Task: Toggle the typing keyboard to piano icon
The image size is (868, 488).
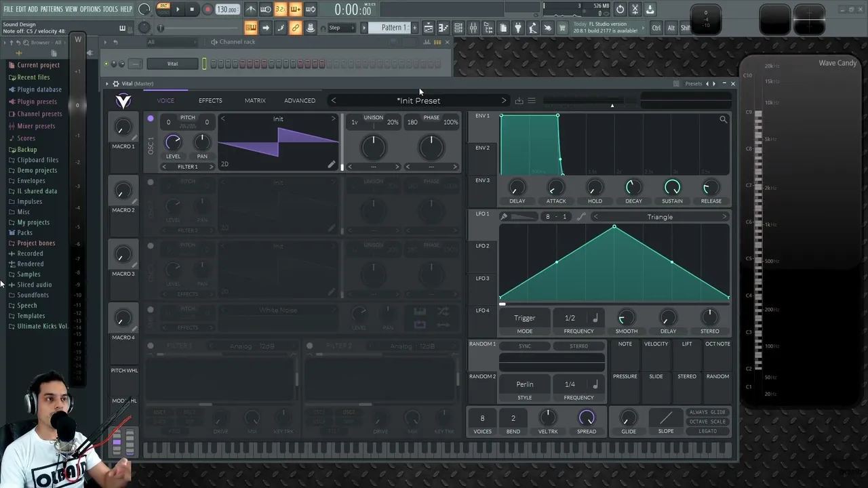Action: pos(251,28)
